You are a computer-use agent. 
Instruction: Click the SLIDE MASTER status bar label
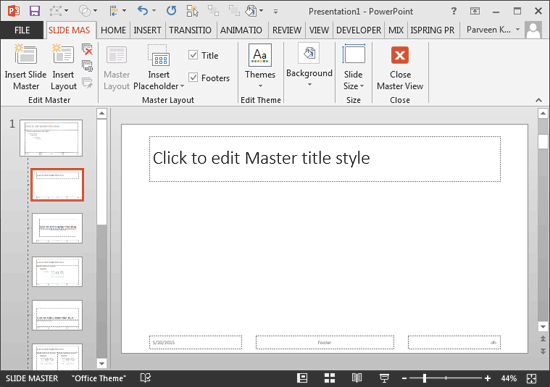(x=32, y=378)
